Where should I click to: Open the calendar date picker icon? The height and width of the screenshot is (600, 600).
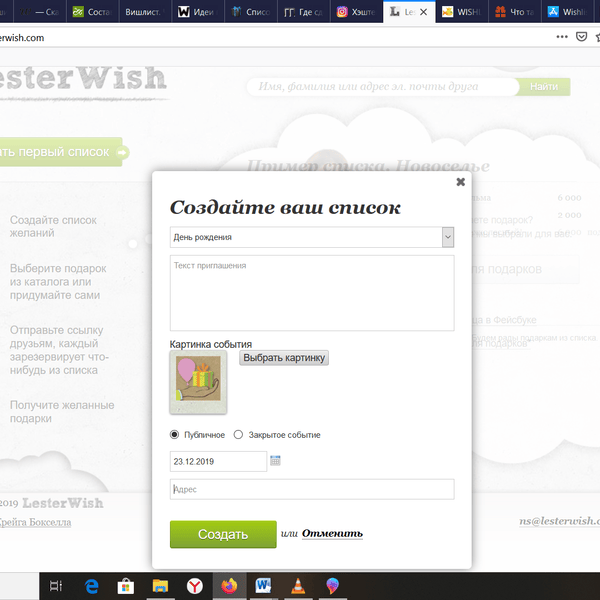click(x=275, y=460)
